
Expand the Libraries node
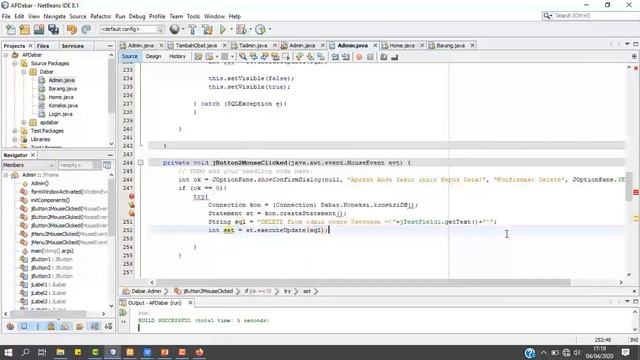click(15, 139)
